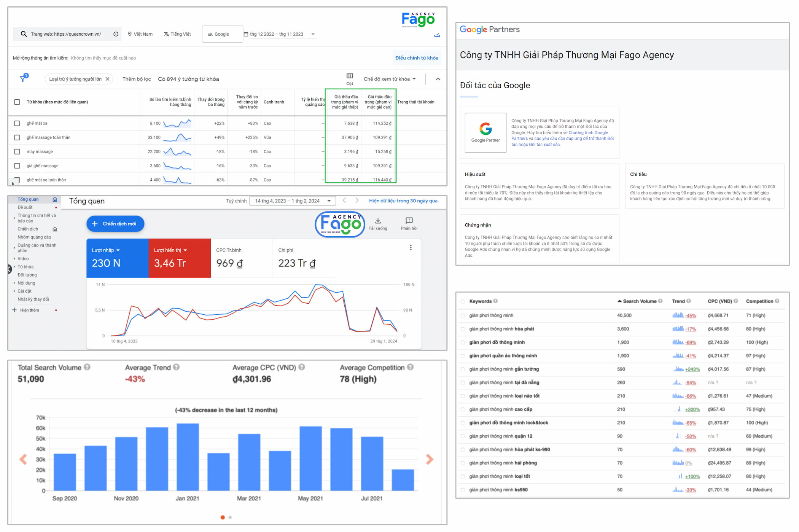Click the Tiếng Việt language translate icon
799x532 pixels.
[x=166, y=34]
